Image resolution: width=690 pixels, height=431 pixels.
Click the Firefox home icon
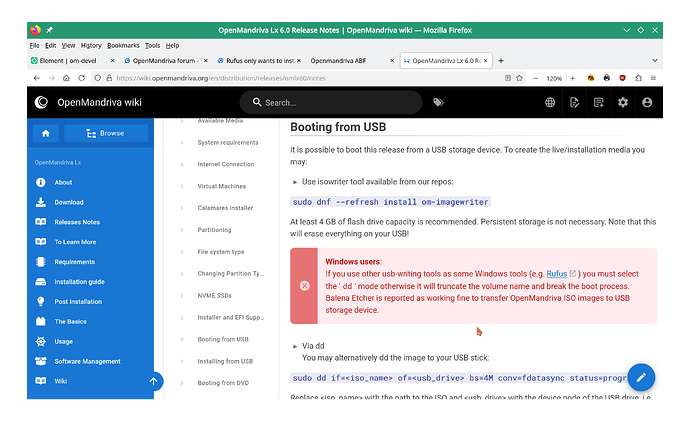pos(66,78)
